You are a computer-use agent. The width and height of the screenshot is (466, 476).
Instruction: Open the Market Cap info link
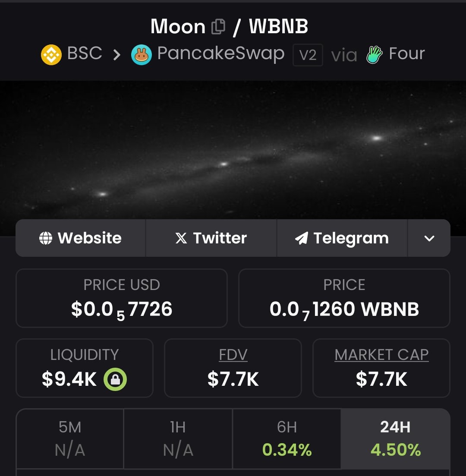coord(381,355)
